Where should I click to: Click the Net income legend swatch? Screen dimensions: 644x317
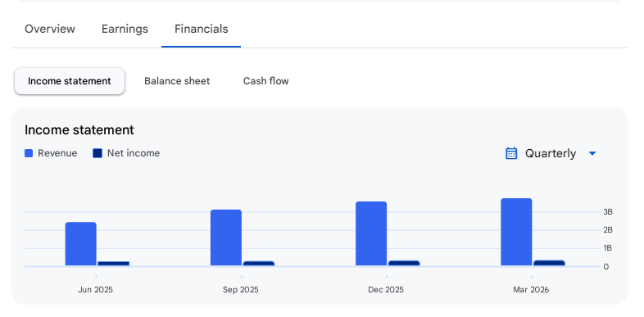98,153
